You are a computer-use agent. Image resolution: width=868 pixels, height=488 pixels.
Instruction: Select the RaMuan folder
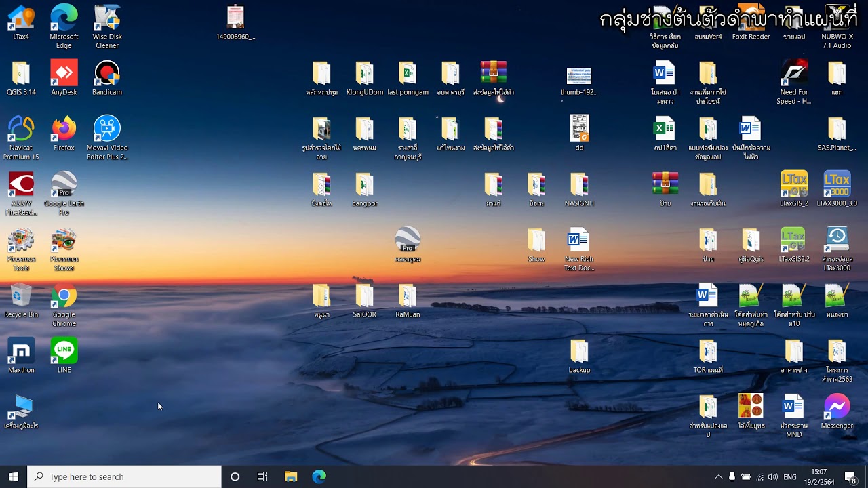pyautogui.click(x=408, y=300)
